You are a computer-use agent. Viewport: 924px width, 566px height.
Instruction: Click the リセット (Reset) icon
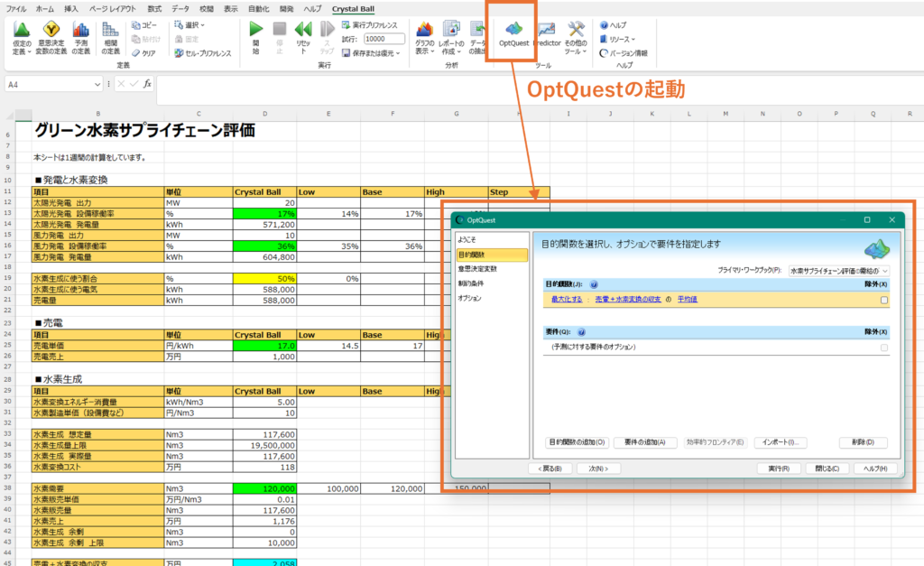303,38
